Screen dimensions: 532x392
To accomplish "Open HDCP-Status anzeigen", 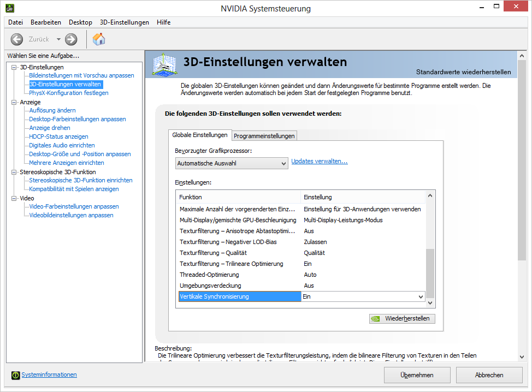I will (58, 136).
